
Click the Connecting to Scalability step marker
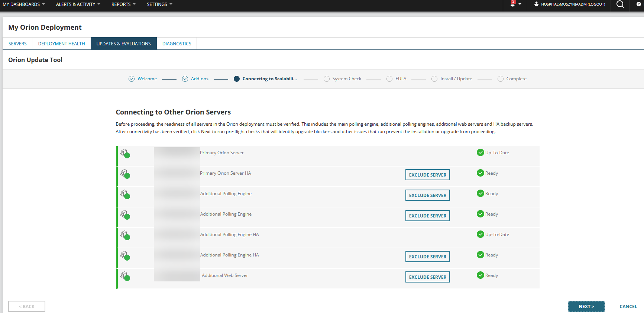237,79
